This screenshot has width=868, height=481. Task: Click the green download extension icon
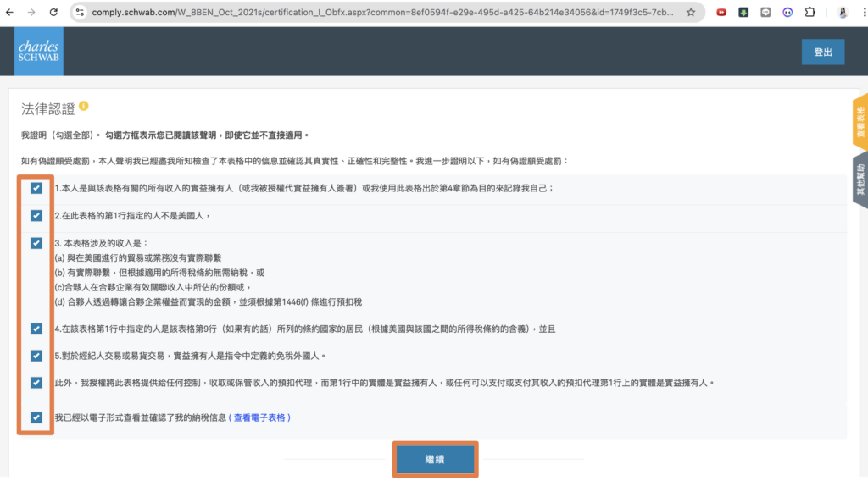click(743, 13)
